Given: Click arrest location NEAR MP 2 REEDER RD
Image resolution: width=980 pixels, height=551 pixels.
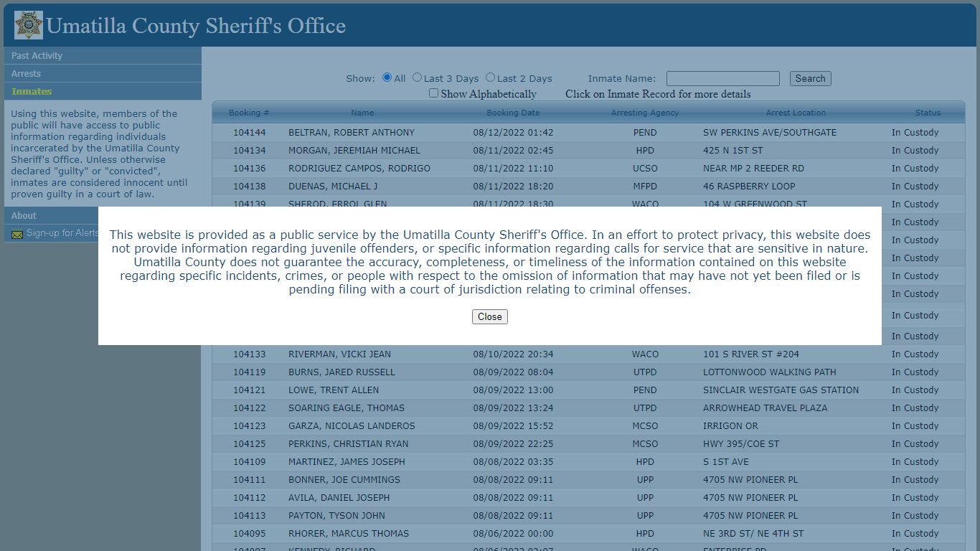Looking at the screenshot, I should pos(753,168).
